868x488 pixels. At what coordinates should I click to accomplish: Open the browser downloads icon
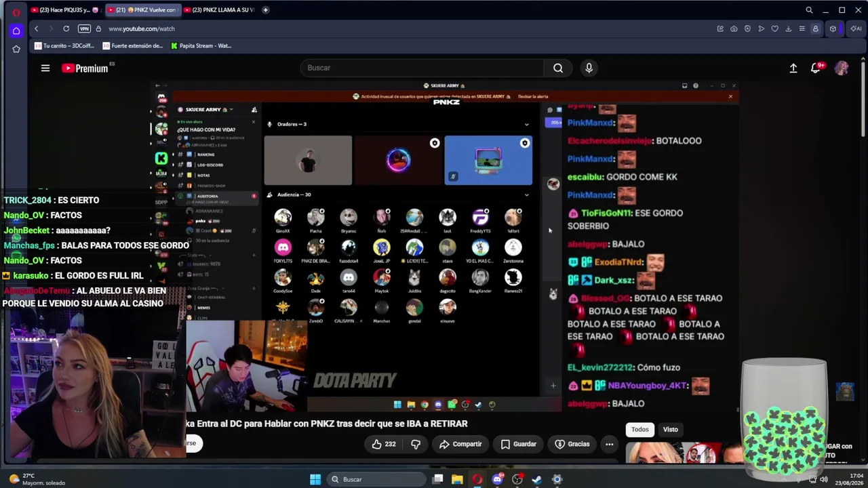[x=788, y=28]
